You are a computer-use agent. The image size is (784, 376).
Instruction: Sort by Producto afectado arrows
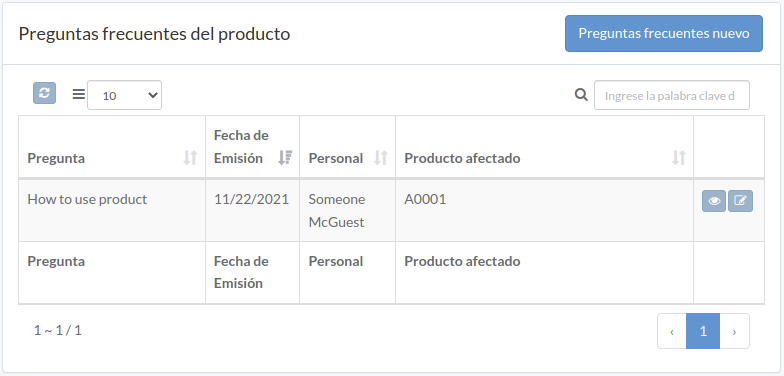[x=678, y=158]
